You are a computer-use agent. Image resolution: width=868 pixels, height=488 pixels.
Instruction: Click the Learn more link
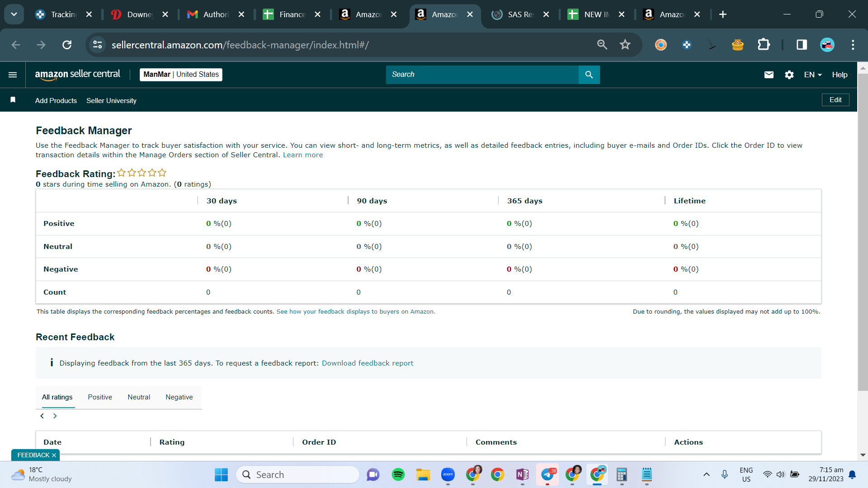303,155
